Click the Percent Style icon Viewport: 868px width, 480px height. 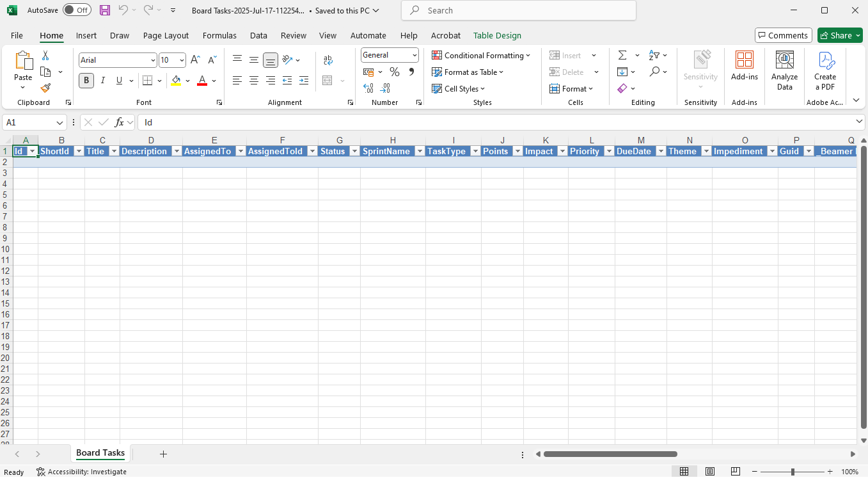pyautogui.click(x=395, y=72)
